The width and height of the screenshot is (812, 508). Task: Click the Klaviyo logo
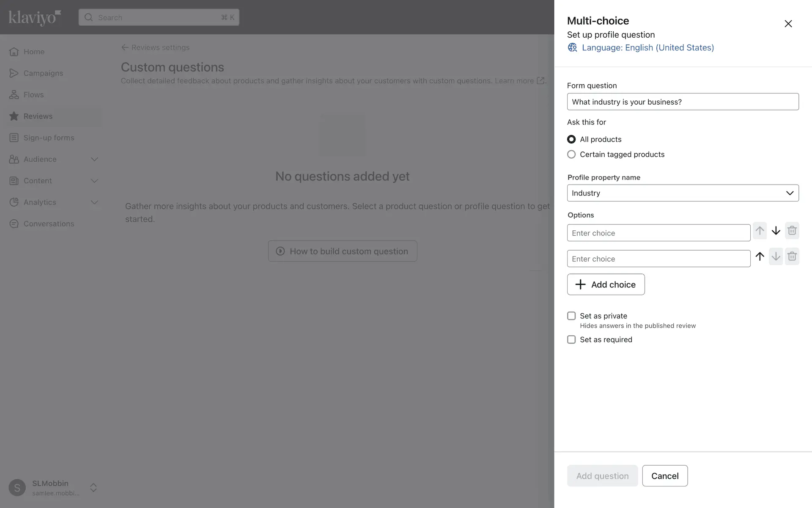coord(35,17)
